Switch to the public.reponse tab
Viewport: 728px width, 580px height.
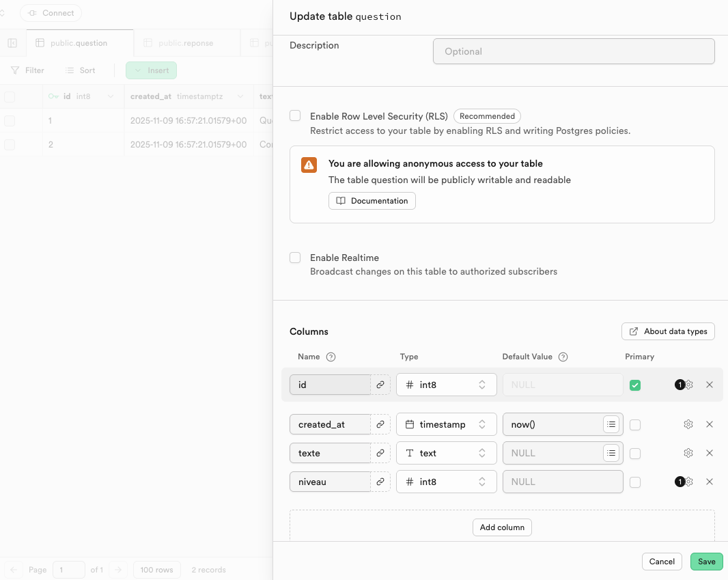[x=186, y=43]
